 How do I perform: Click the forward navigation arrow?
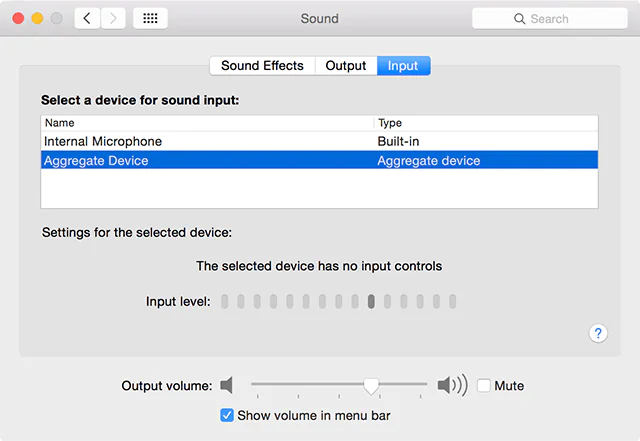[113, 18]
